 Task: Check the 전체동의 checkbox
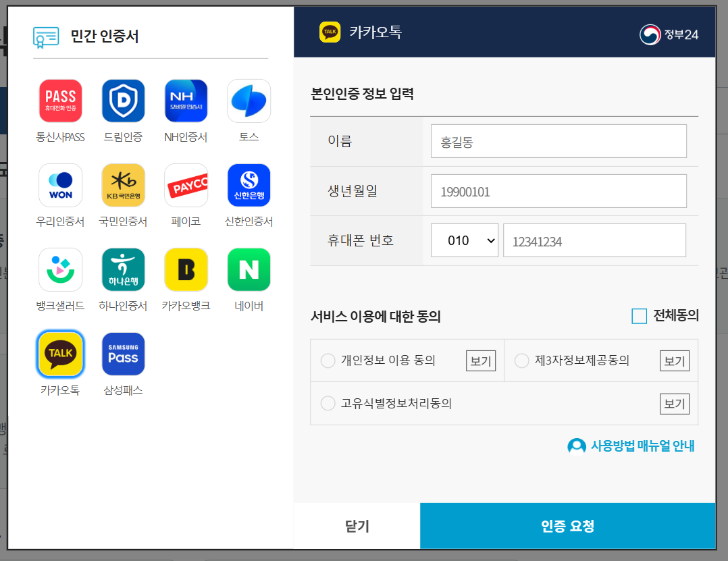(640, 316)
